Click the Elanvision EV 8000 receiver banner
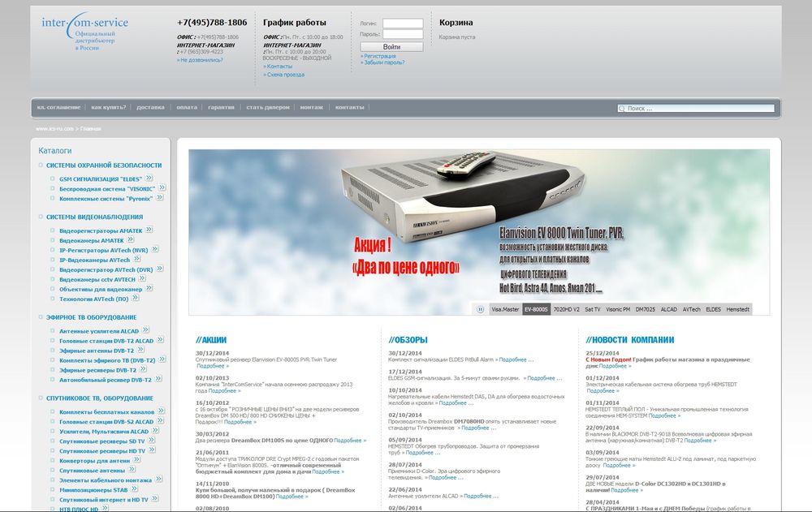The width and height of the screenshot is (812, 512). 479,232
